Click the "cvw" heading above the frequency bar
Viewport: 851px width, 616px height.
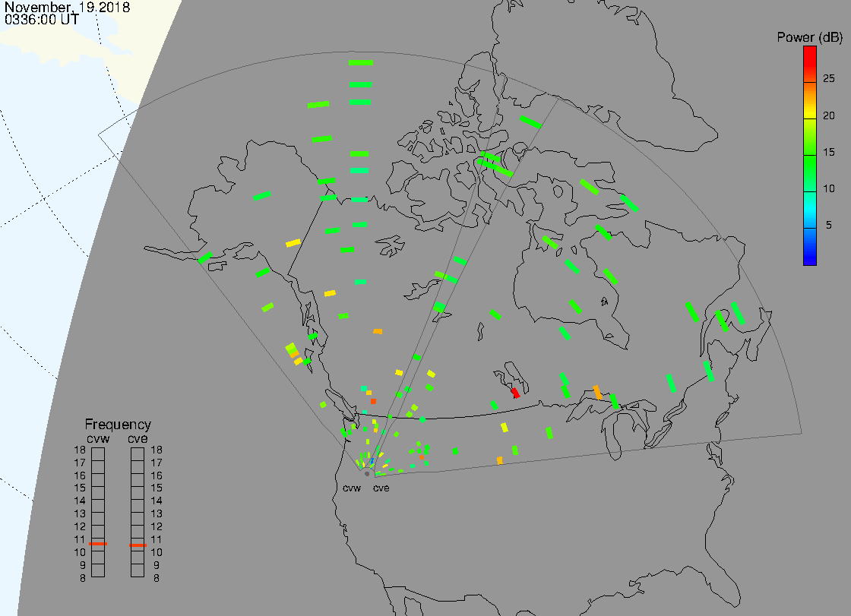[98, 438]
